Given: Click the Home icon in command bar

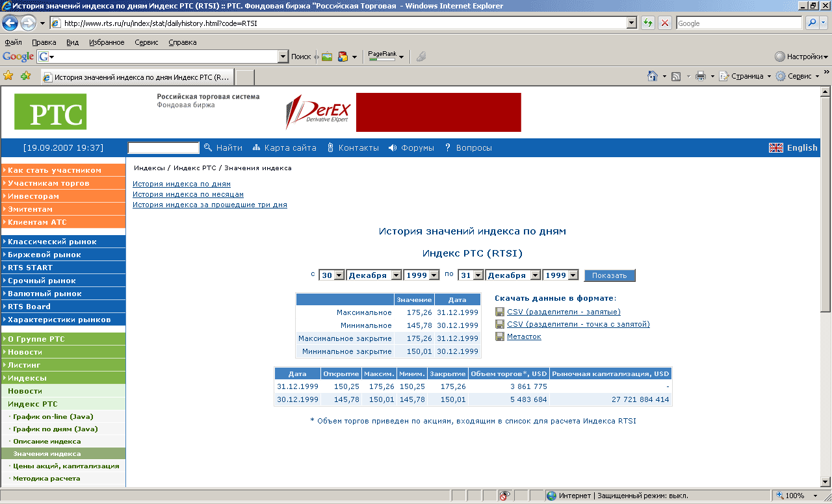Looking at the screenshot, I should 653,76.
